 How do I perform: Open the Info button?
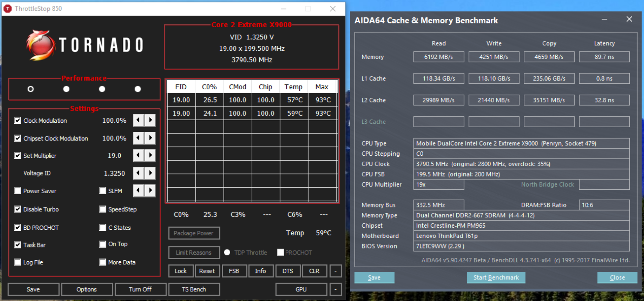pyautogui.click(x=260, y=271)
